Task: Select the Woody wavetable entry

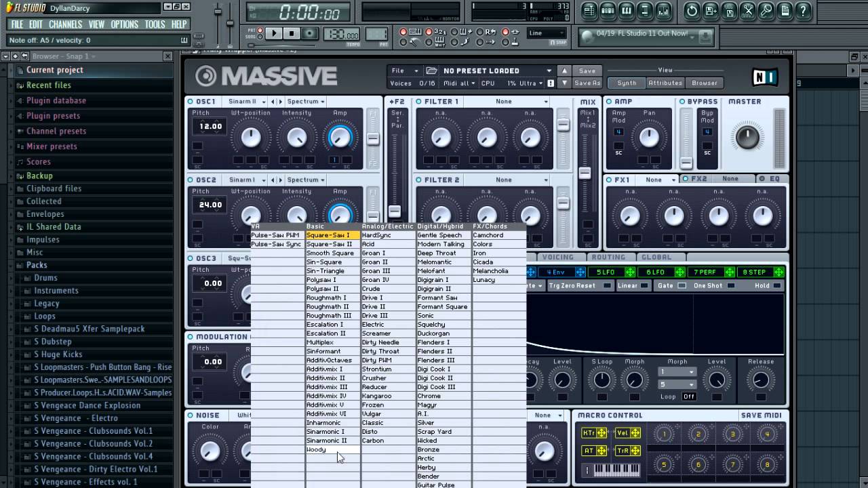Action: [333, 449]
